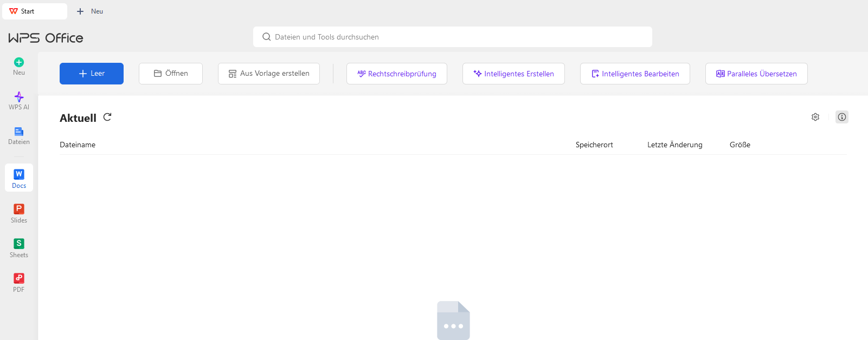Switch to the Start tab
This screenshot has height=340, width=868.
tap(35, 11)
